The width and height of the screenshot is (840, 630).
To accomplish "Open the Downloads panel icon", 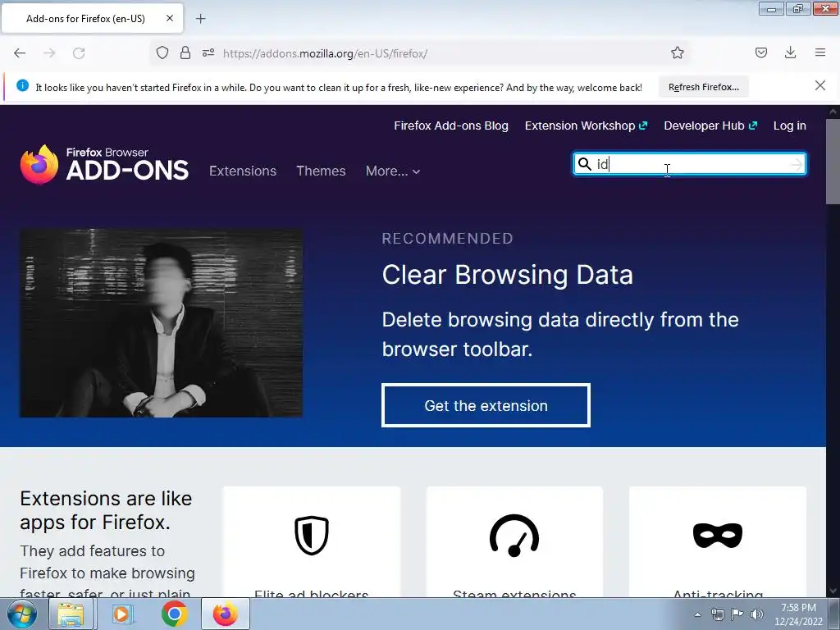I will (790, 52).
